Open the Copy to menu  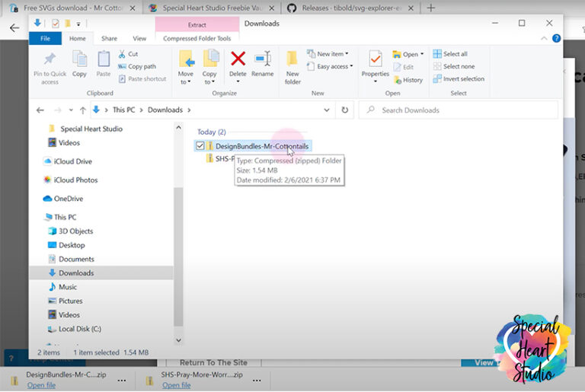[x=209, y=67]
